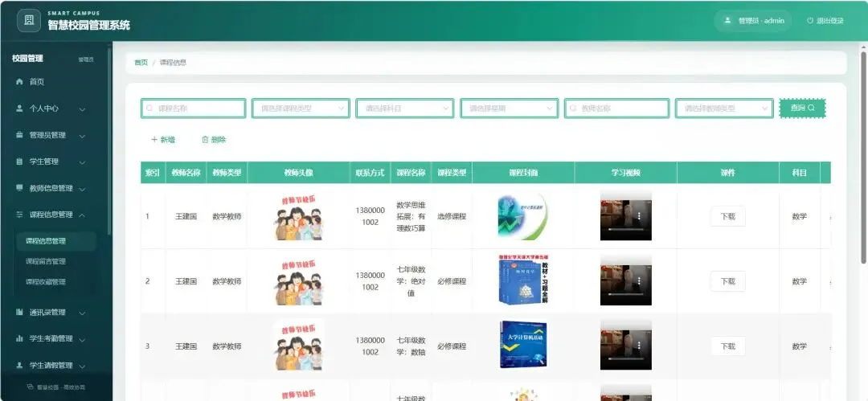Click the admin user avatar icon
Image resolution: width=868 pixels, height=401 pixels.
point(727,21)
